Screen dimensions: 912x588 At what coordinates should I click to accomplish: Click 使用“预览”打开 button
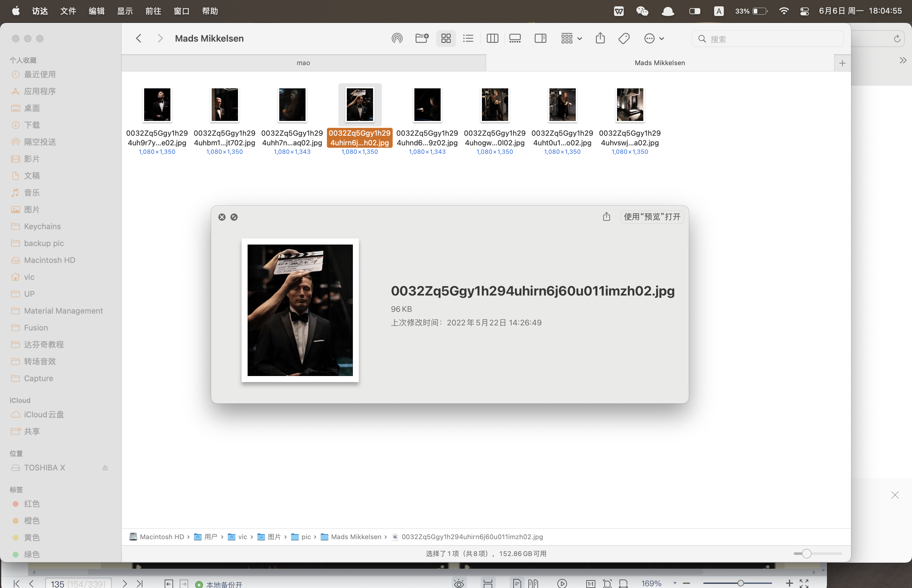click(652, 217)
